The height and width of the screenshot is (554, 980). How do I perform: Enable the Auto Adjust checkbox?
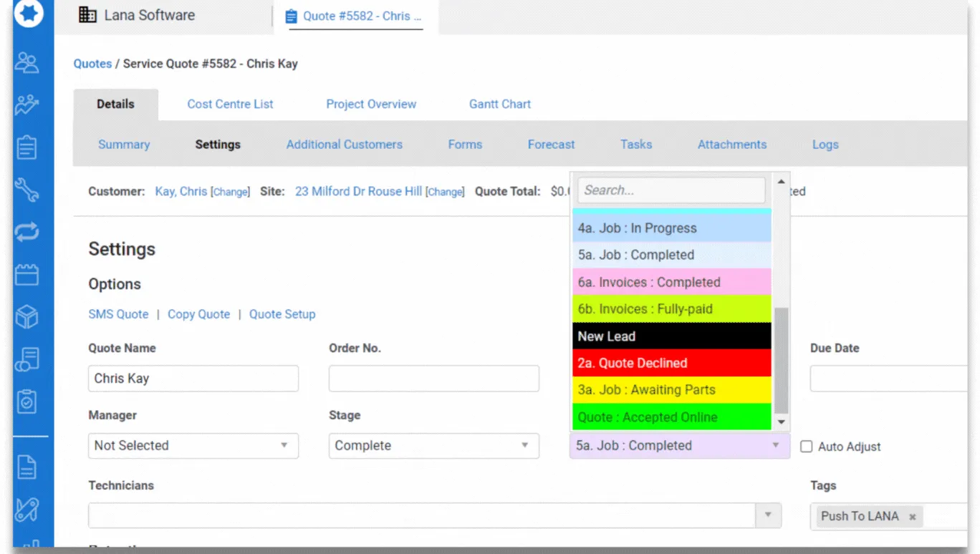point(807,446)
